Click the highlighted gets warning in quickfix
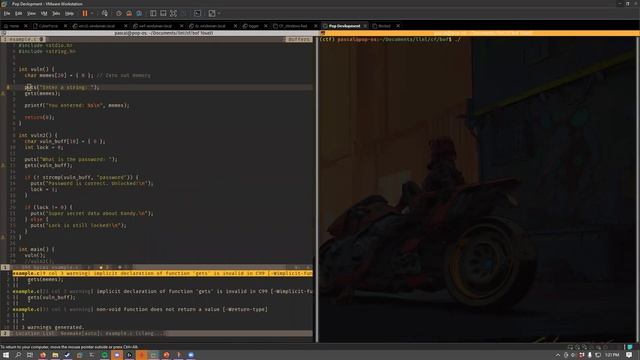 point(162,273)
